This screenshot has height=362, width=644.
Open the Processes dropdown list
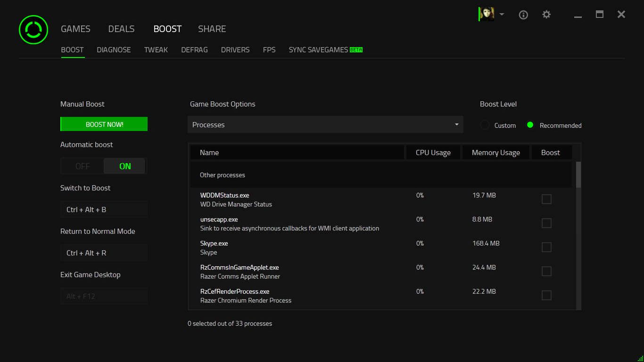(325, 124)
